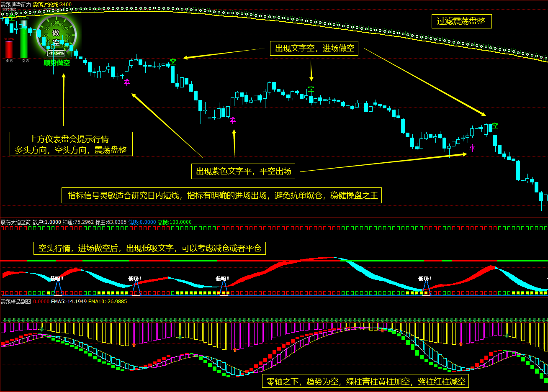
Task: Click the third orange up arrow in 震荡精品副图
Action: coord(382,330)
